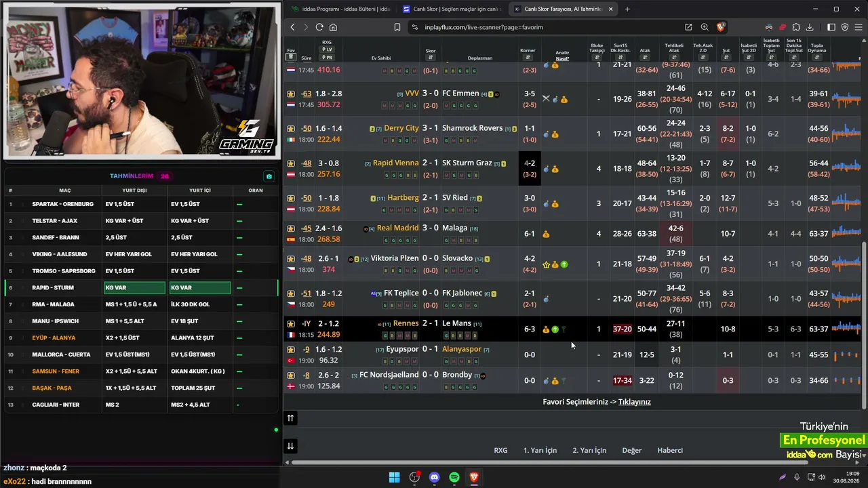Select the Haberci filter tab
Screen dimensions: 868x488
[670, 450]
